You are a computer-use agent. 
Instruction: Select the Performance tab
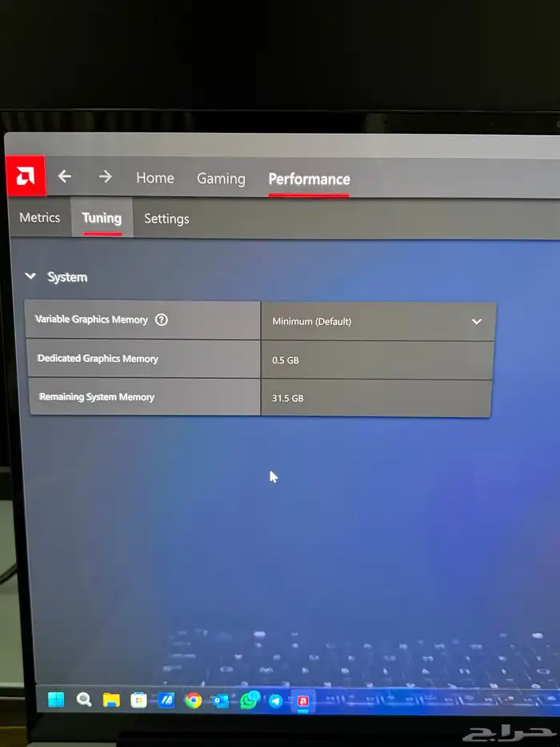pos(309,179)
